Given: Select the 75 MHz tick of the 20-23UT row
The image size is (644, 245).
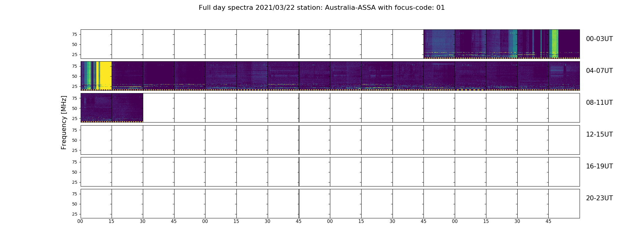Looking at the screenshot, I should click(x=75, y=194).
